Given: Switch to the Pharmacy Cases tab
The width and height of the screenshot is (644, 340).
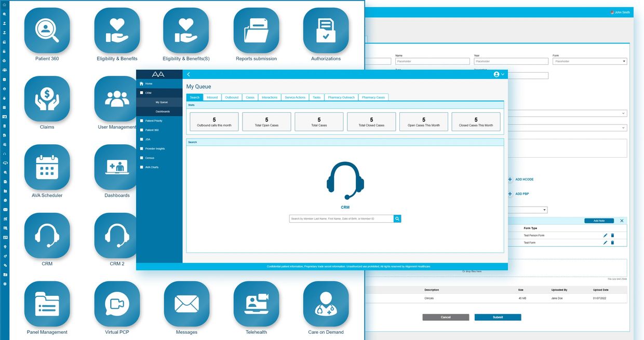Looking at the screenshot, I should (x=373, y=98).
